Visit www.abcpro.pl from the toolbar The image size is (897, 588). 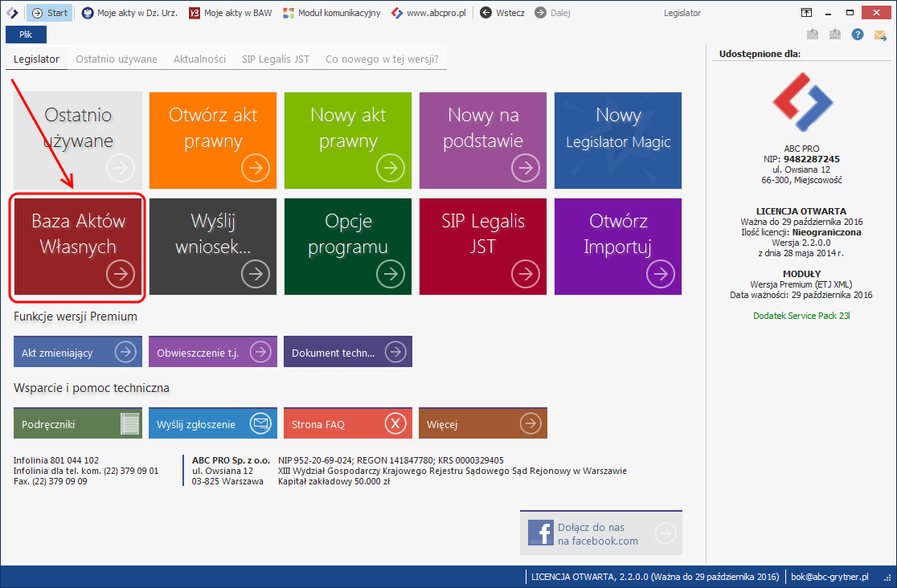(428, 13)
